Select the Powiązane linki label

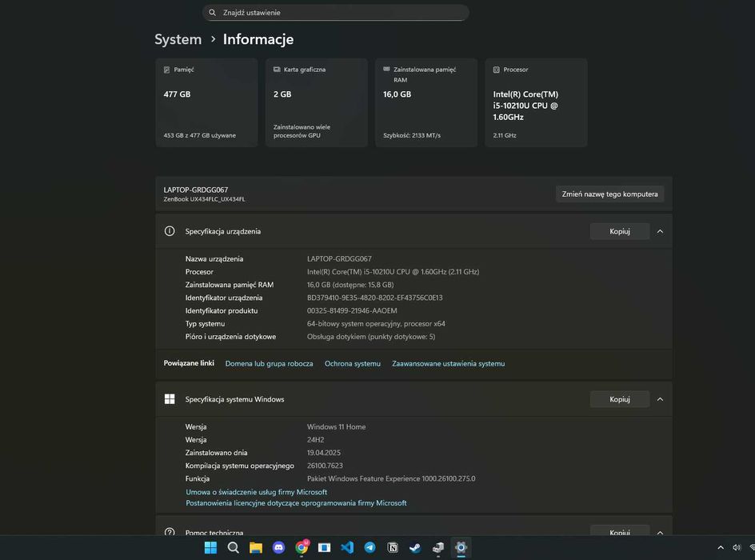click(189, 363)
